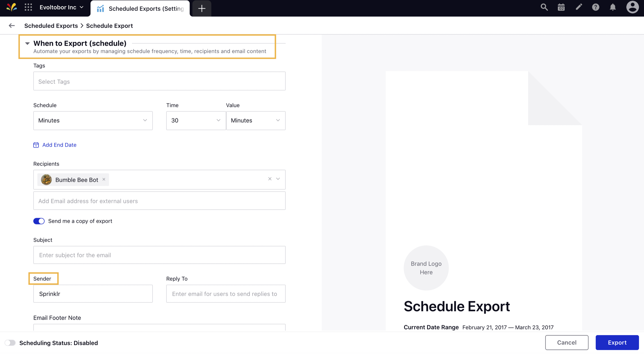Open the grid/apps menu icon
This screenshot has height=354, width=644.
click(x=28, y=8)
